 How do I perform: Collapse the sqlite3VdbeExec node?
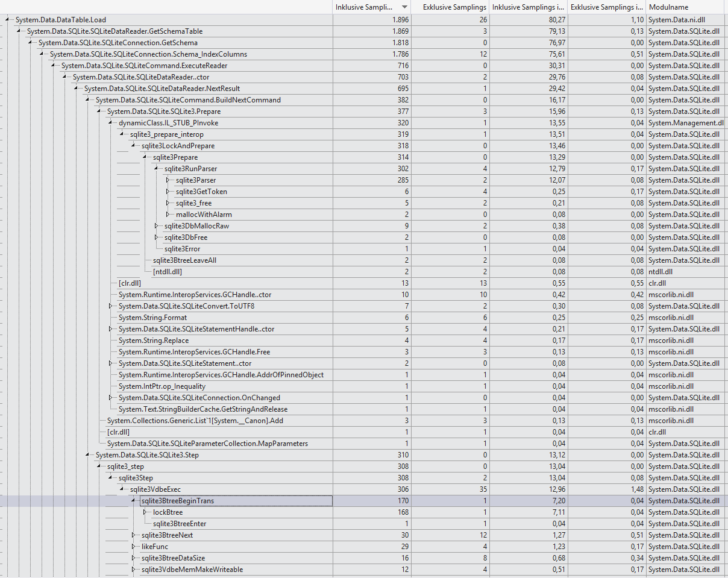point(122,489)
